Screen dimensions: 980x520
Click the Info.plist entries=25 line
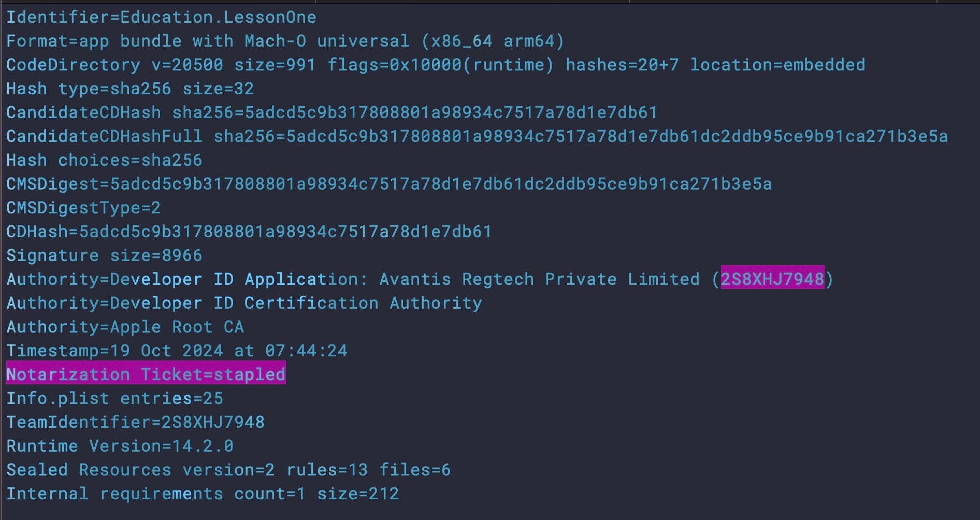click(114, 398)
